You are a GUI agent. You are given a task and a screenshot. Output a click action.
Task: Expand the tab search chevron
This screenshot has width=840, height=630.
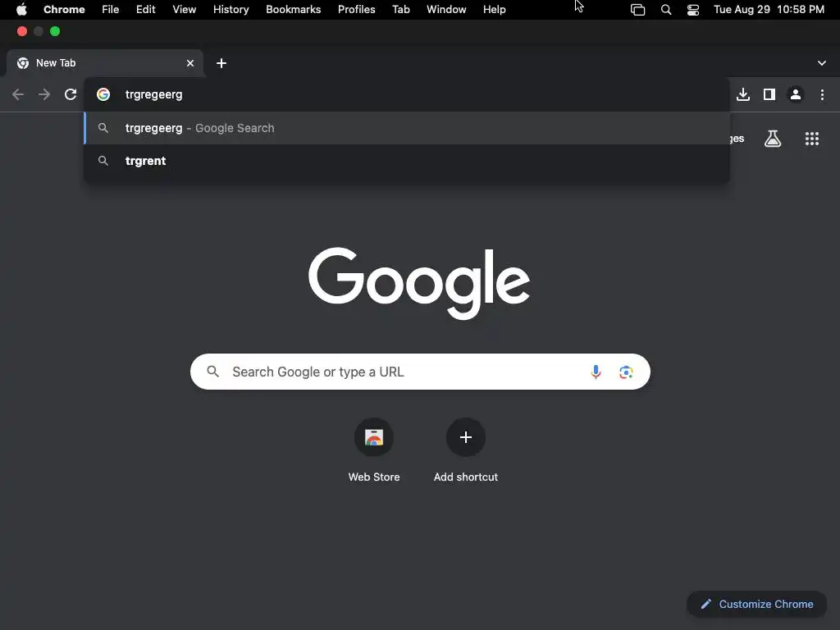tap(822, 63)
